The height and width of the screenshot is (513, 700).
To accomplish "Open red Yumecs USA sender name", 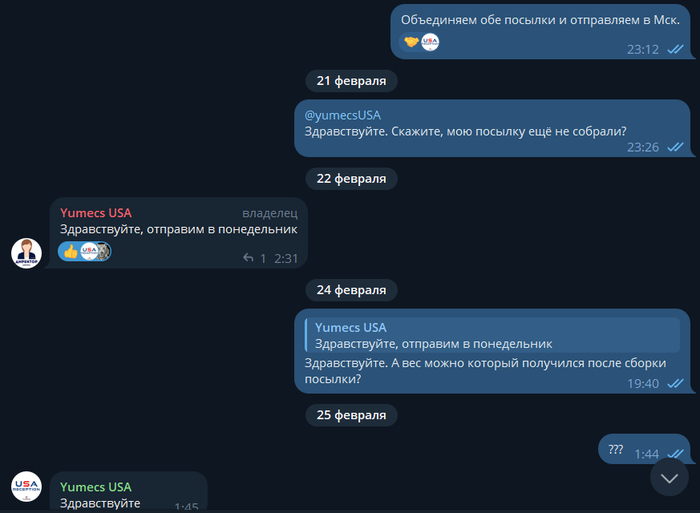I will click(x=96, y=213).
